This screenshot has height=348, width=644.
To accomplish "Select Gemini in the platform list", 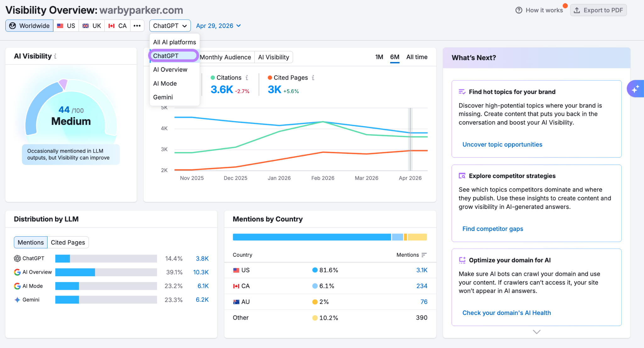I will [x=175, y=97].
